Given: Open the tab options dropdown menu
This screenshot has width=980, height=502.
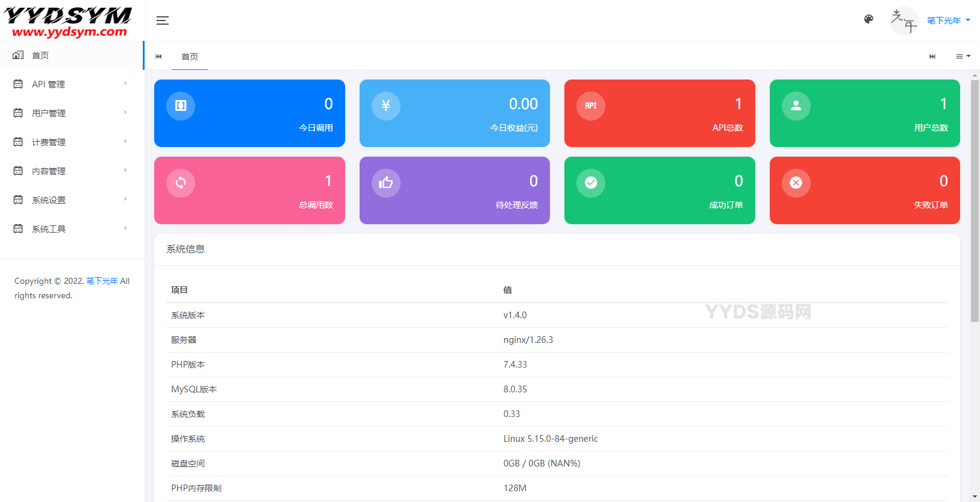Looking at the screenshot, I should coord(963,57).
